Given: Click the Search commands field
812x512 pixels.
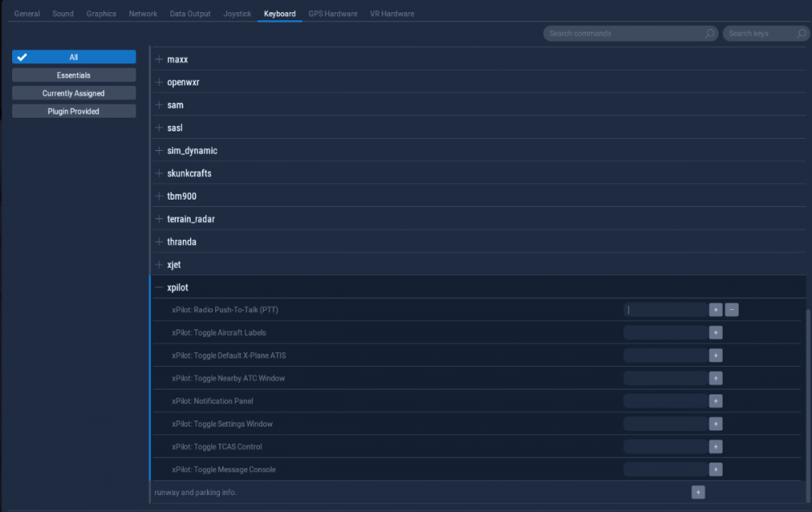Looking at the screenshot, I should (x=624, y=33).
